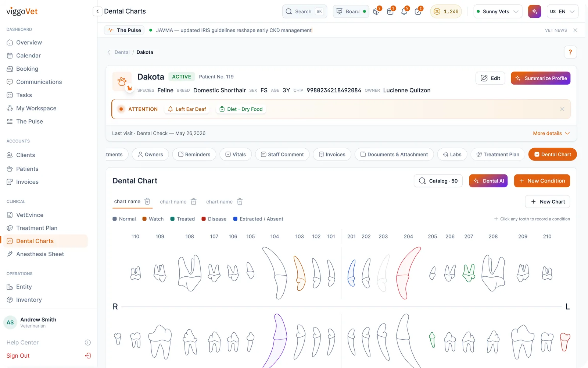Close the attention banner
Viewport: 588px width, 368px height.
tap(562, 109)
